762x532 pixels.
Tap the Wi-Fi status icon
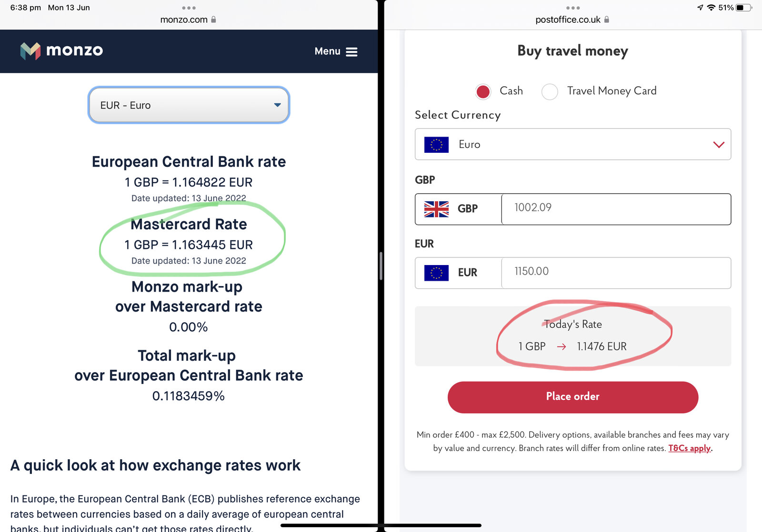[x=711, y=8]
